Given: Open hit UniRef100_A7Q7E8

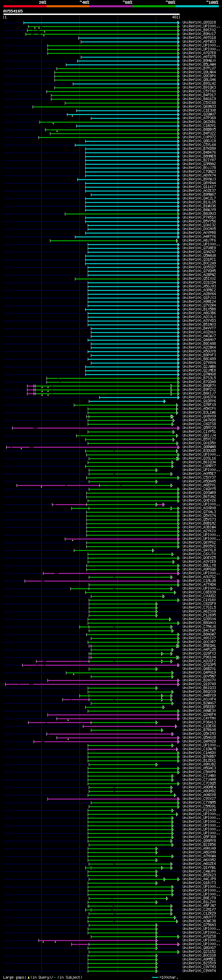Looking at the screenshot, I should pos(199,53).
